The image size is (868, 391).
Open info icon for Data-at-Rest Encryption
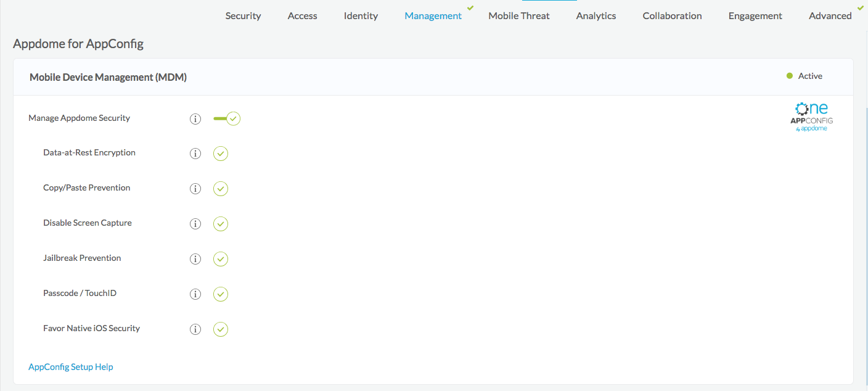[195, 154]
